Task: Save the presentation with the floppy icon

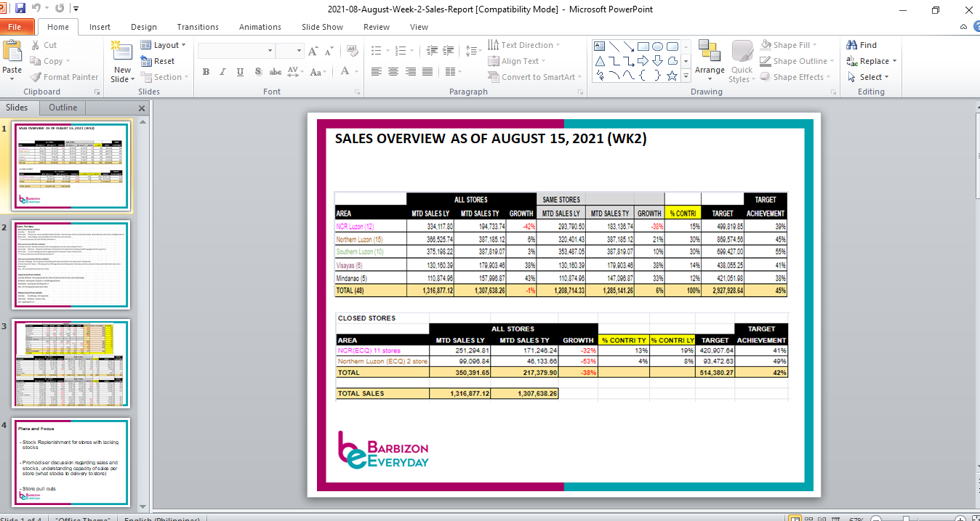Action: (20, 9)
